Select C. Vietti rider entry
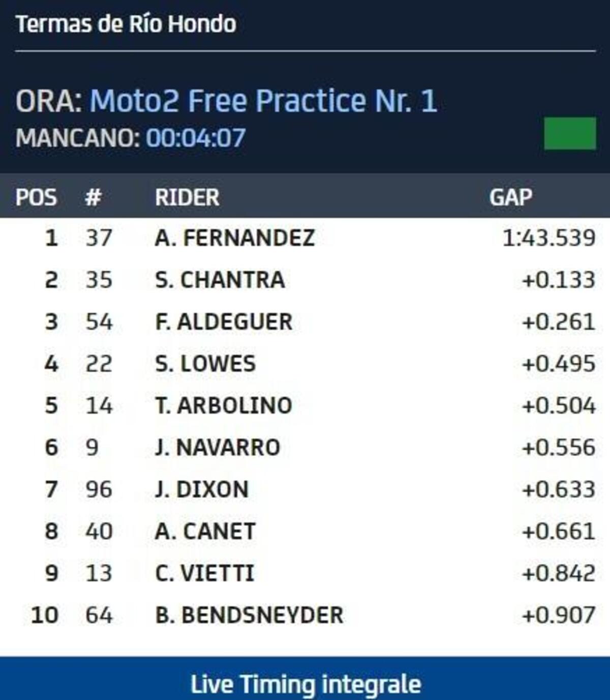The image size is (610, 700). (204, 573)
